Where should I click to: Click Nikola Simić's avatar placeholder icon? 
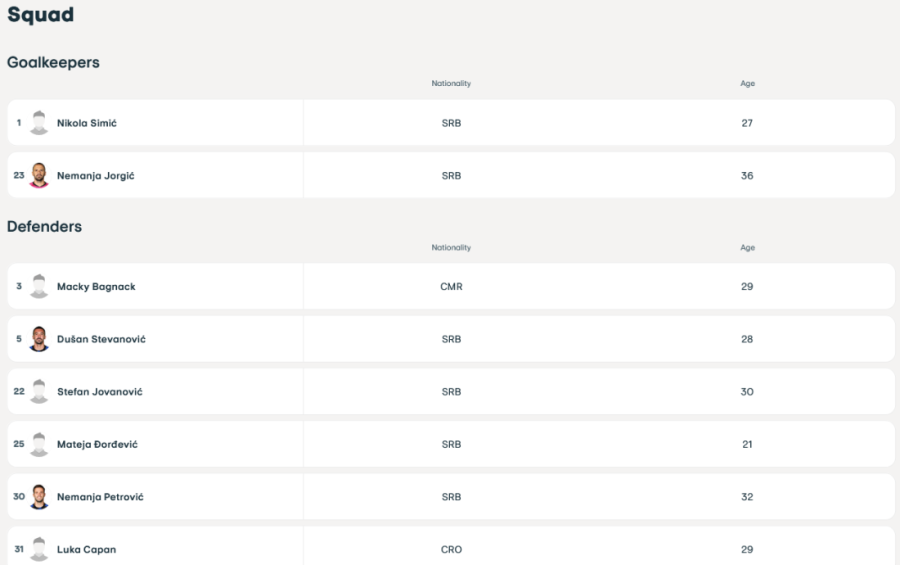[x=39, y=123]
